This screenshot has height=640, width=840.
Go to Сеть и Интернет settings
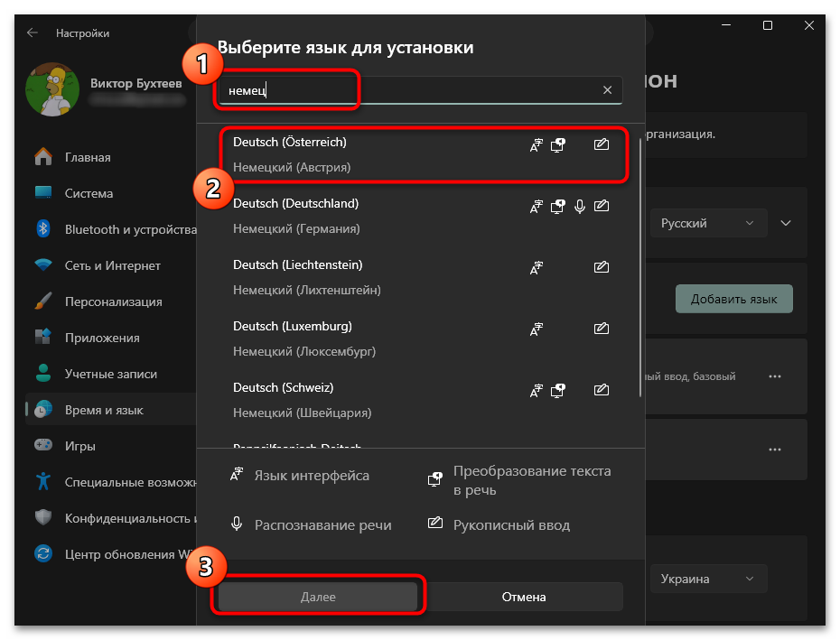(113, 265)
